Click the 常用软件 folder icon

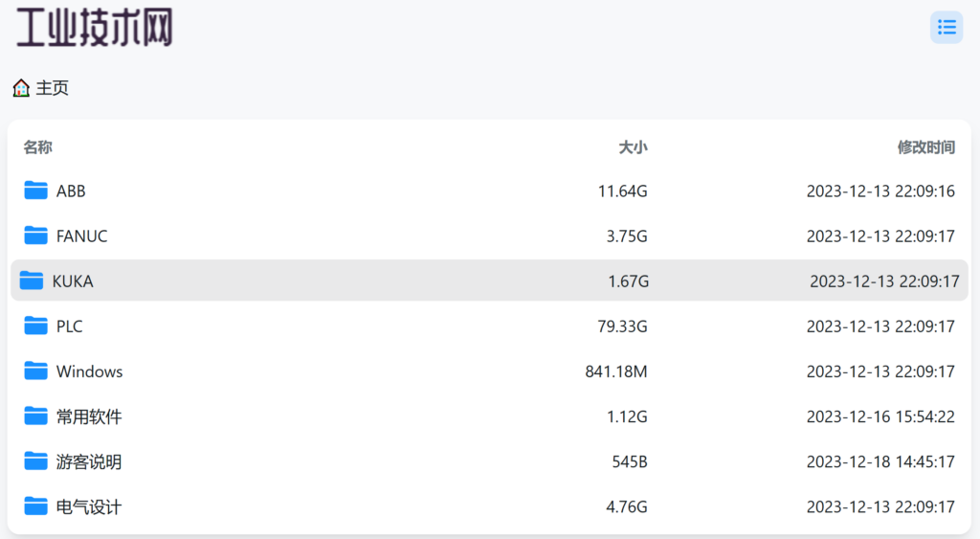[x=35, y=415]
